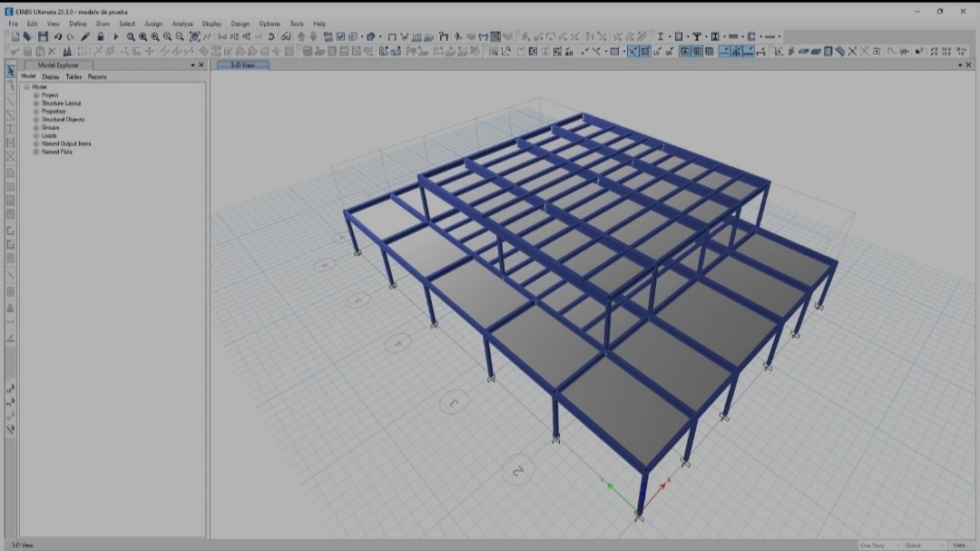Click the New Model icon
980x551 pixels.
point(15,37)
